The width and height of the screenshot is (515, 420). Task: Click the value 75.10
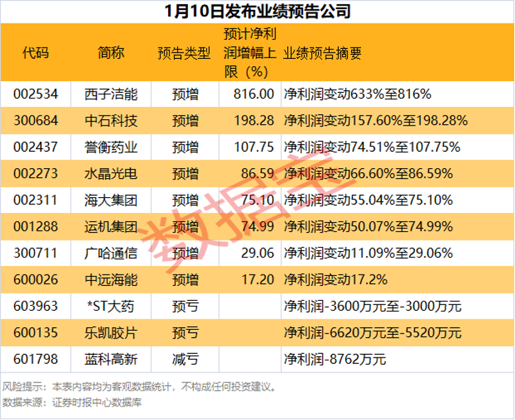pos(257,200)
